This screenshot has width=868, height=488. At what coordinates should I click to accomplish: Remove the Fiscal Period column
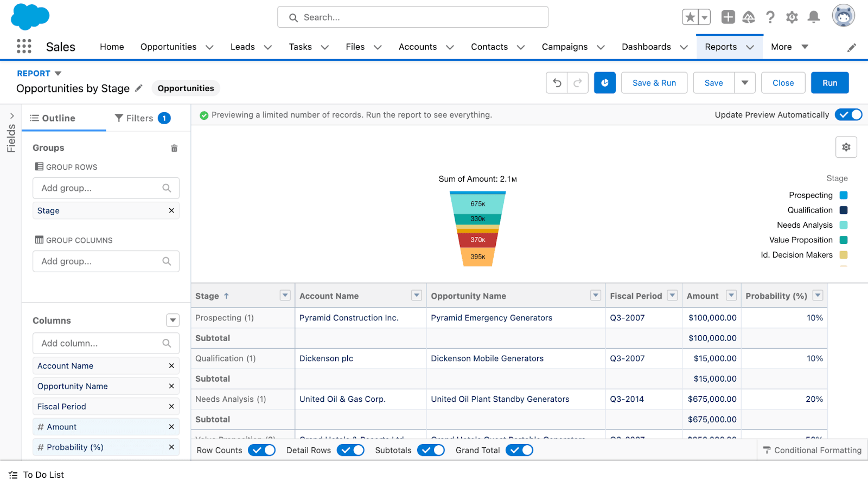(x=171, y=406)
